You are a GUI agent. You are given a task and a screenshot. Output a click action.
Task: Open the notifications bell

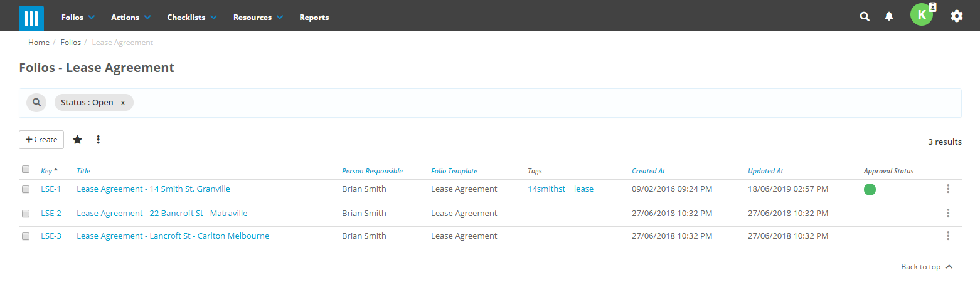[x=889, y=17]
